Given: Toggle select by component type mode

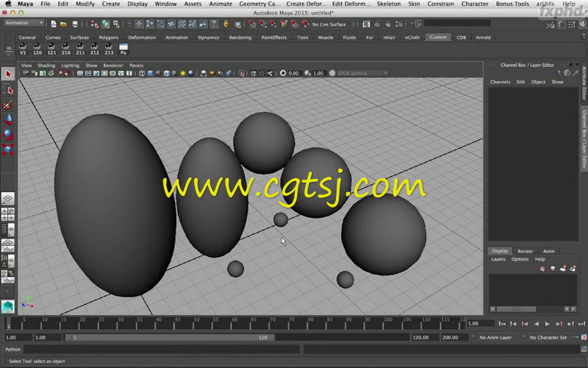Looking at the screenshot, I should pos(116,24).
